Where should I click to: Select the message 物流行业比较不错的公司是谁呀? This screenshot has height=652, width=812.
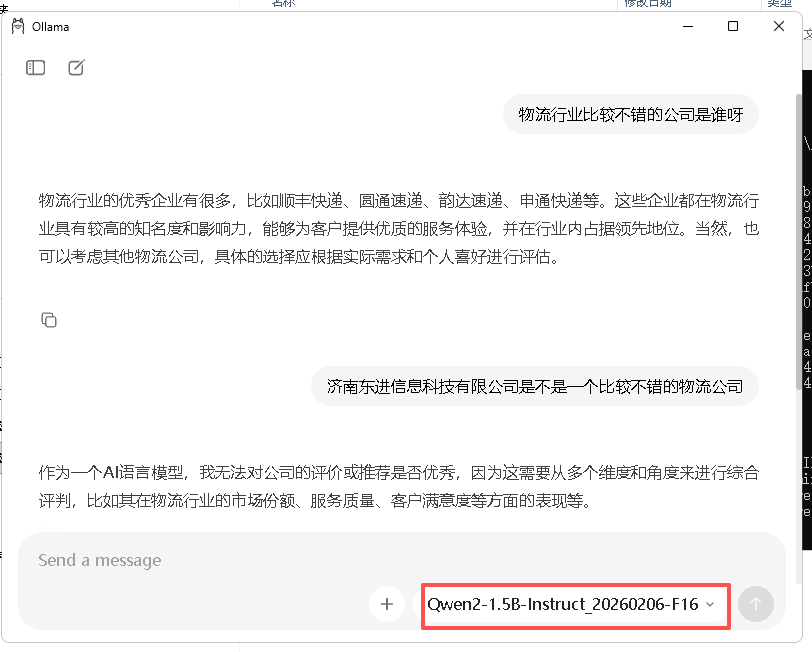[631, 114]
